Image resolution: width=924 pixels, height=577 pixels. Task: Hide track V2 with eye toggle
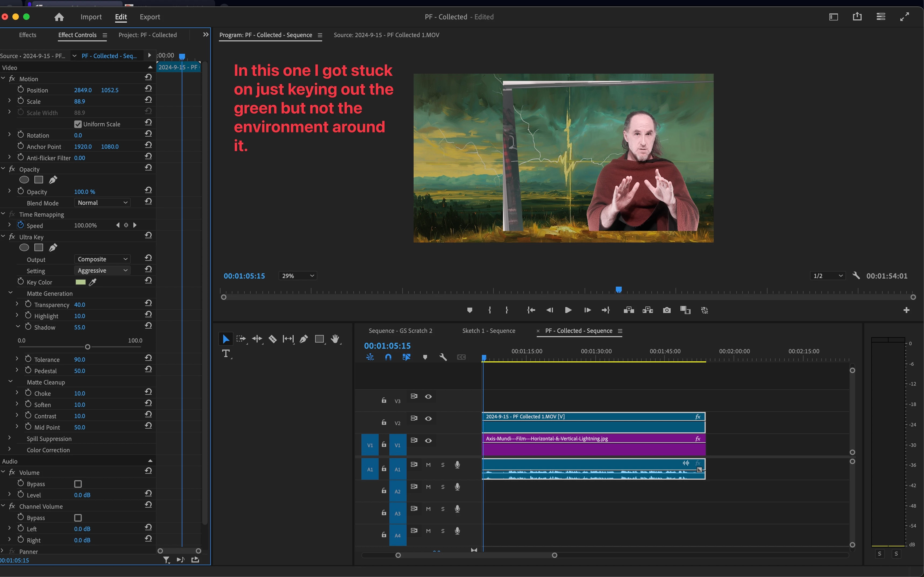coord(428,419)
